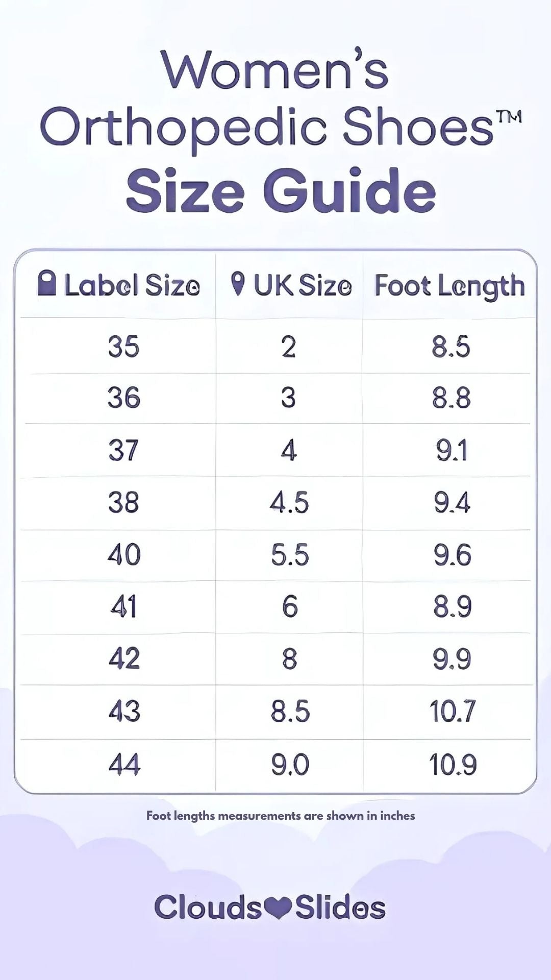Click the location pin icon beside UK Size
Screen dimensions: 551x980
238,284
